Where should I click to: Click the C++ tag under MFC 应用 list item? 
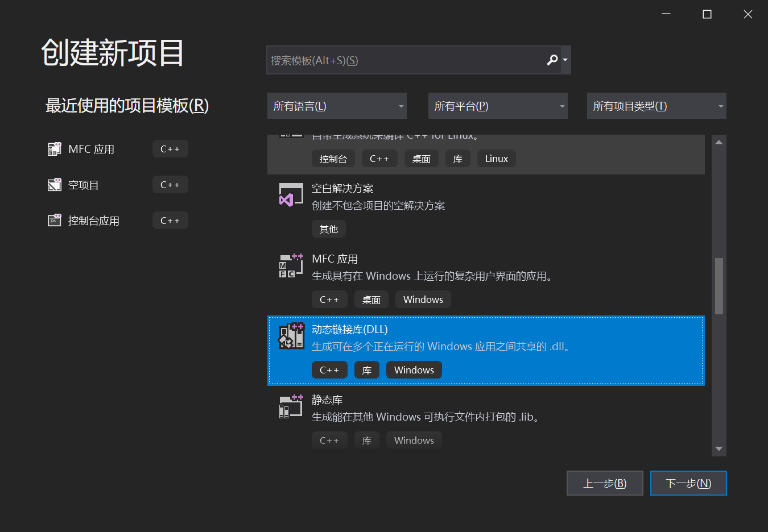click(329, 300)
